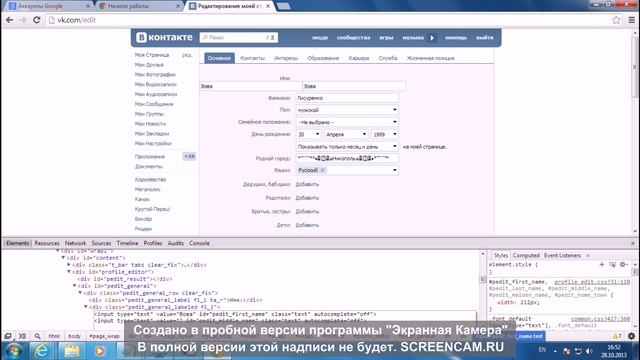Open DevTools settings gear icon
The image size is (640, 360).
pyautogui.click(x=631, y=336)
